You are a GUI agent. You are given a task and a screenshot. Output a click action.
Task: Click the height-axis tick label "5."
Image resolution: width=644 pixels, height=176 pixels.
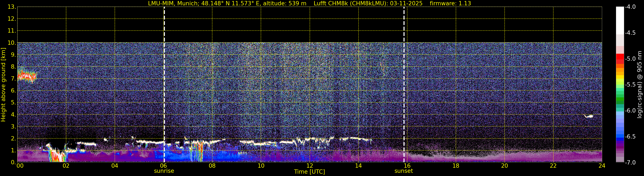coord(13,103)
